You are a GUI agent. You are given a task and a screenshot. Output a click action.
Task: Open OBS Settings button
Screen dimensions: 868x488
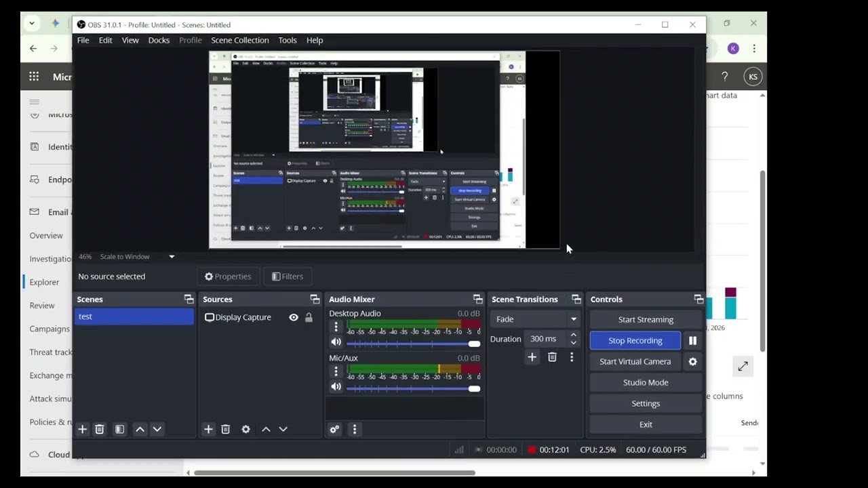coord(646,403)
